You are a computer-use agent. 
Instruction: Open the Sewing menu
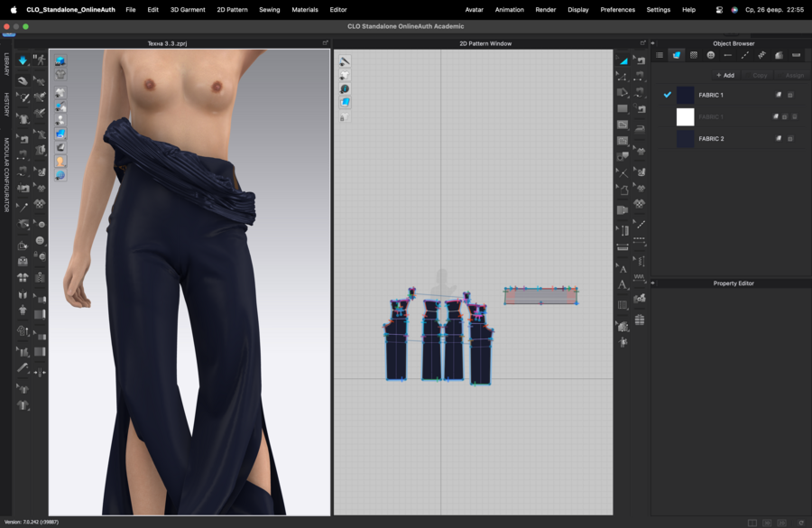(269, 9)
